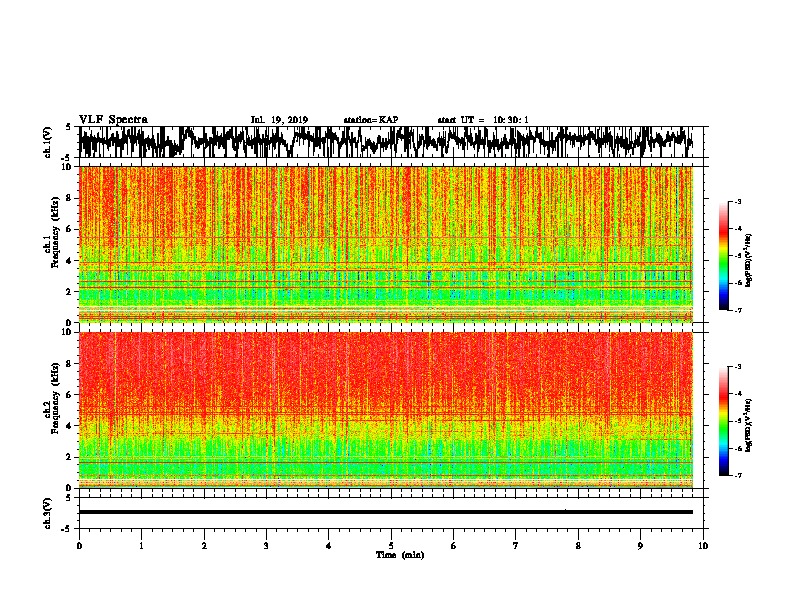The width and height of the screenshot is (792, 612).
Task: Click the "10" kHz tick of ch.2 spectrogram
Action: (x=67, y=332)
